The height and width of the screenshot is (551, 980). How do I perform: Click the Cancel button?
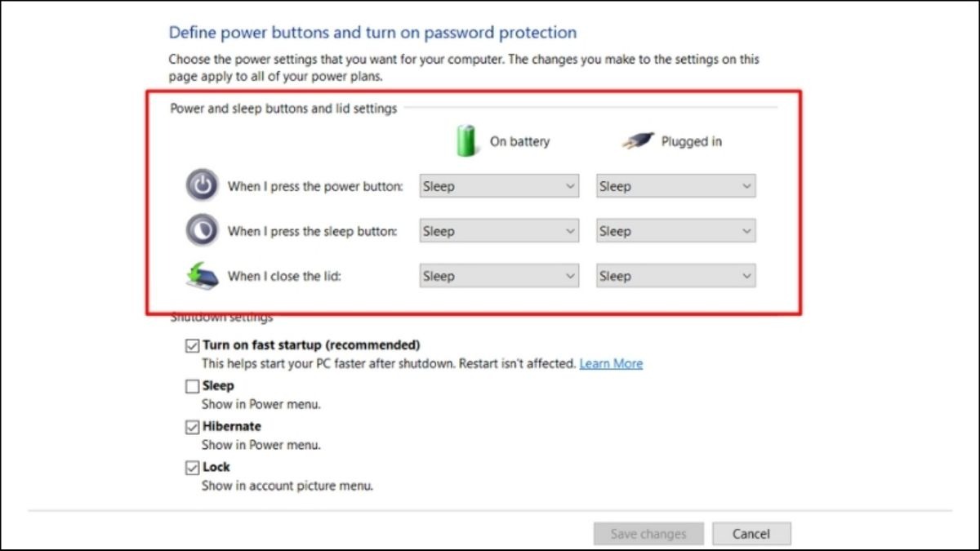(x=751, y=534)
